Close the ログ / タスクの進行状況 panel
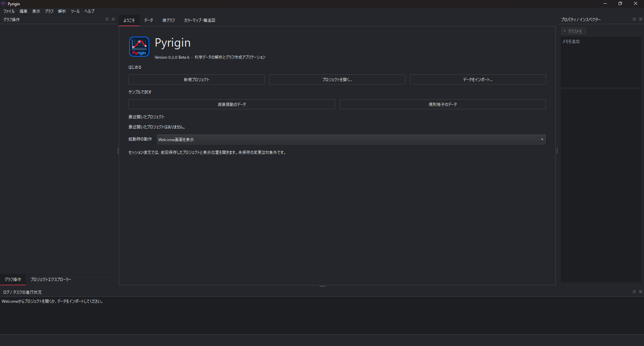 tap(641, 292)
